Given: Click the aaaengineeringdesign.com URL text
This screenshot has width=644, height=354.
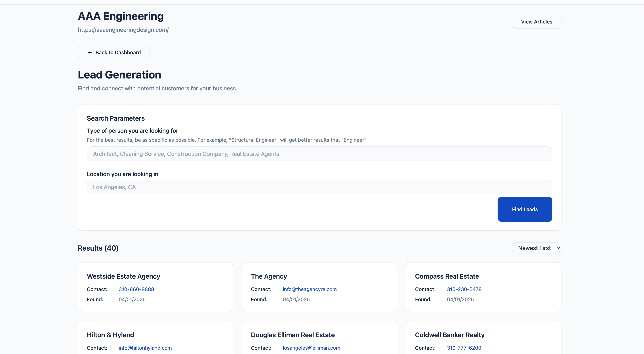Looking at the screenshot, I should [123, 30].
